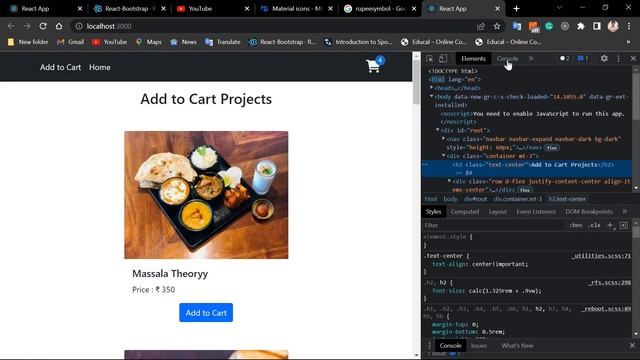Viewport: 640px width, 360px height.
Task: Click the styles Filter input field
Action: click(495, 225)
